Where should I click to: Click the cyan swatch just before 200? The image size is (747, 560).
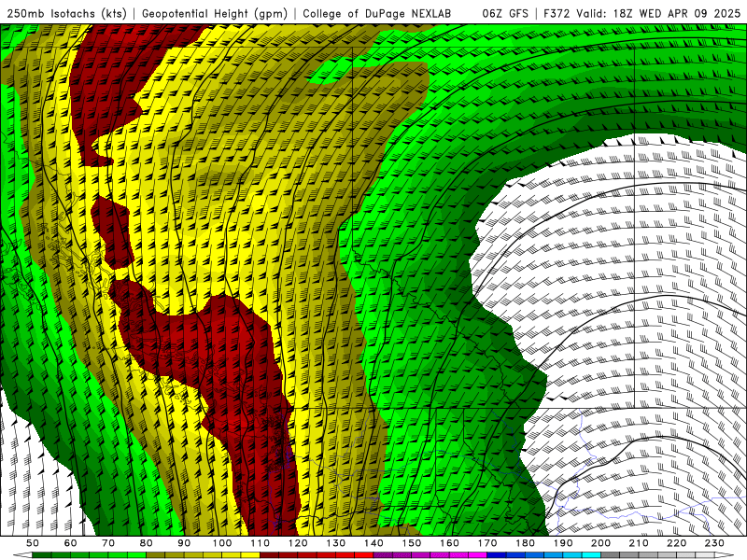tap(591, 554)
